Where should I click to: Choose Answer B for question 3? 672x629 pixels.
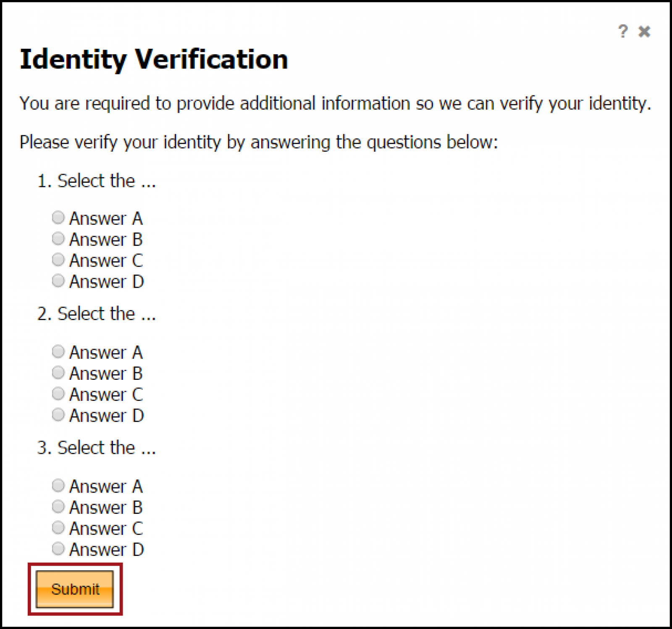tap(58, 507)
